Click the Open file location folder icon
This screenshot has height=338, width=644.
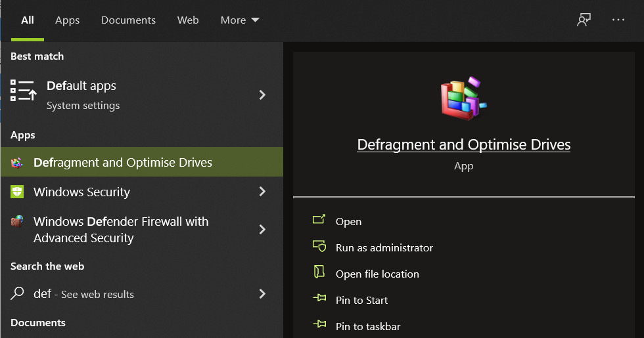(x=319, y=273)
